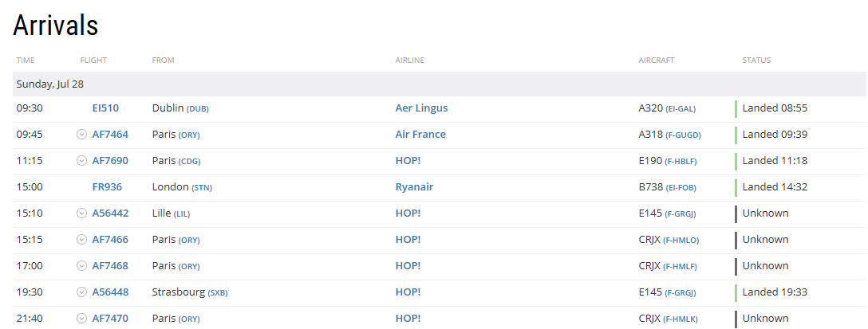This screenshot has height=329, width=868.
Task: Click the FROM column header
Action: (163, 61)
